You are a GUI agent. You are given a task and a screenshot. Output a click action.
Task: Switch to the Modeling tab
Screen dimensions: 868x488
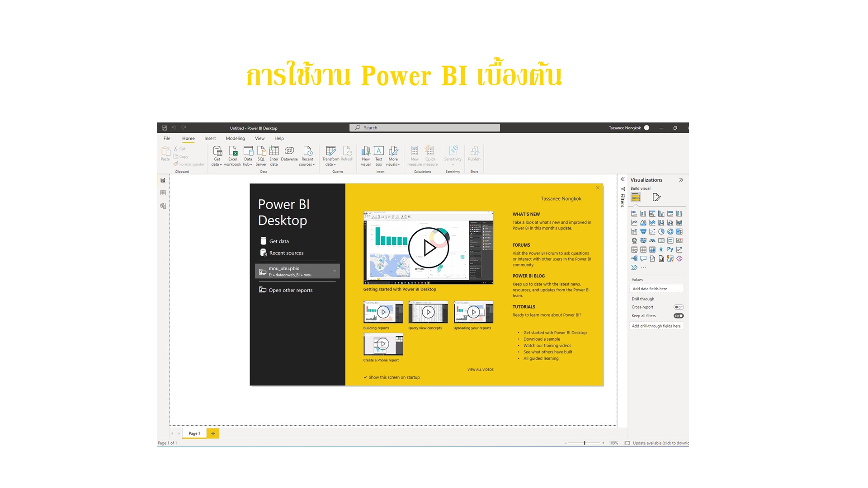pyautogui.click(x=236, y=138)
